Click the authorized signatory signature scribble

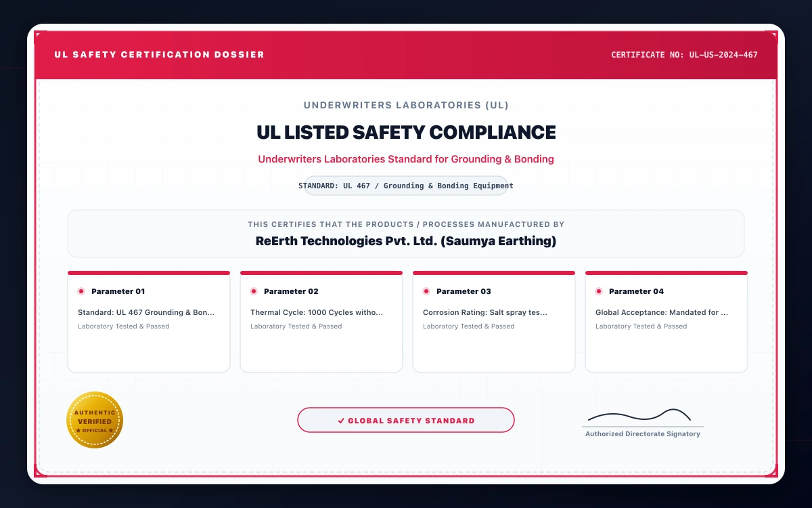click(x=639, y=415)
